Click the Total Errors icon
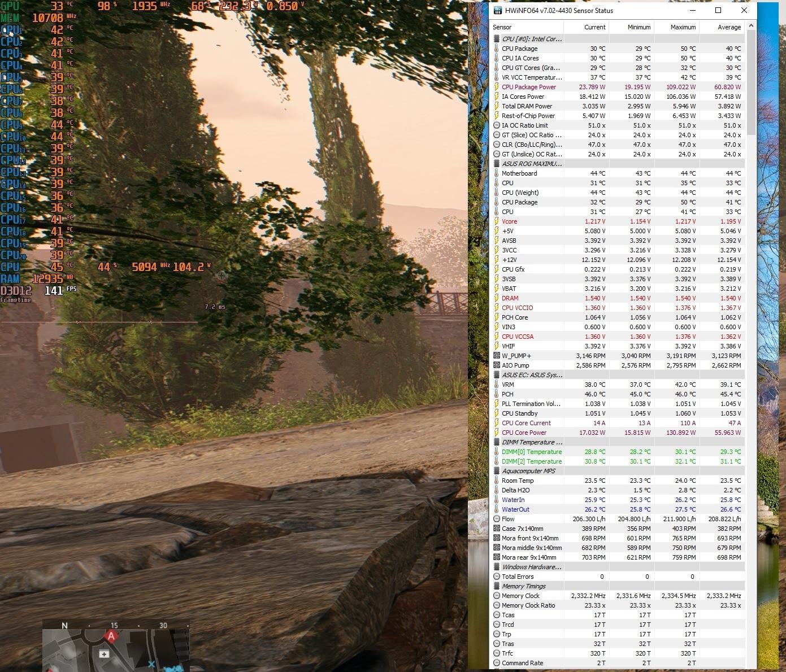 click(x=497, y=577)
